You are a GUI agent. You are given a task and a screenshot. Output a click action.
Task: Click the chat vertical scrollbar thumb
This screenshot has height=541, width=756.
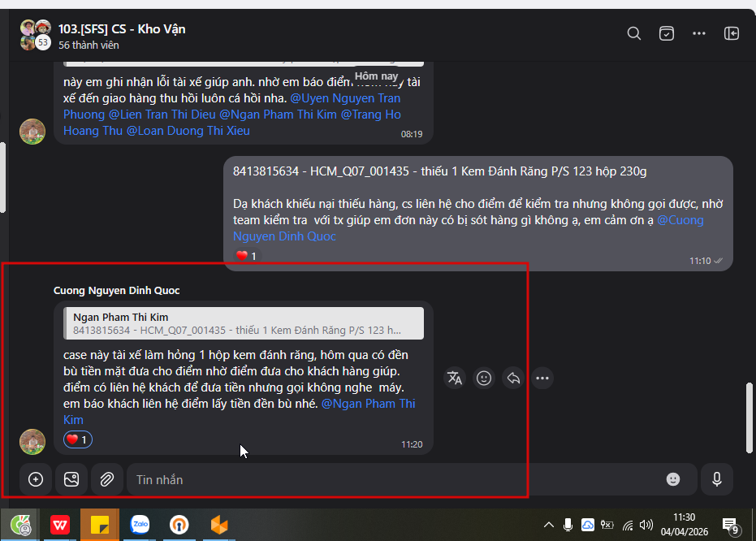750,418
